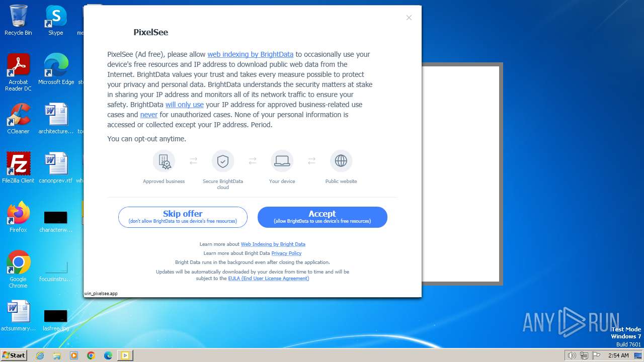The width and height of the screenshot is (644, 362).
Task: Follow the 'will only use' link
Action: (x=185, y=105)
